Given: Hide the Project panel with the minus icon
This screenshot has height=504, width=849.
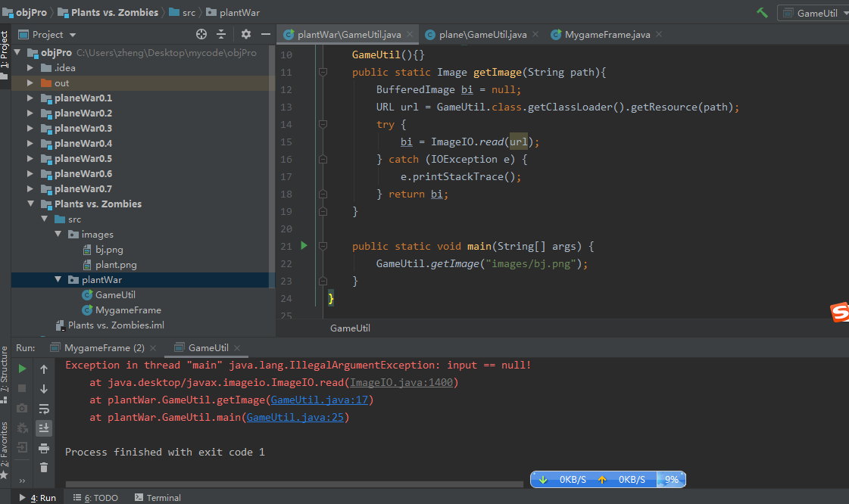Looking at the screenshot, I should 265,34.
